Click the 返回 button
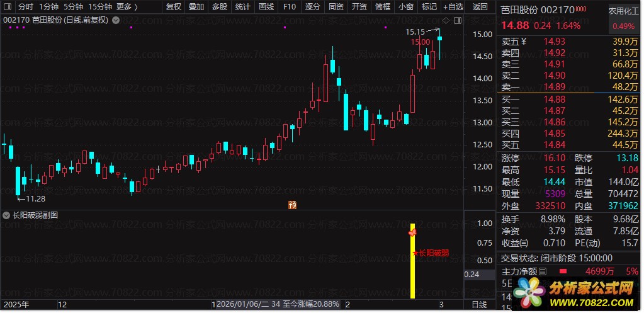 point(480,6)
